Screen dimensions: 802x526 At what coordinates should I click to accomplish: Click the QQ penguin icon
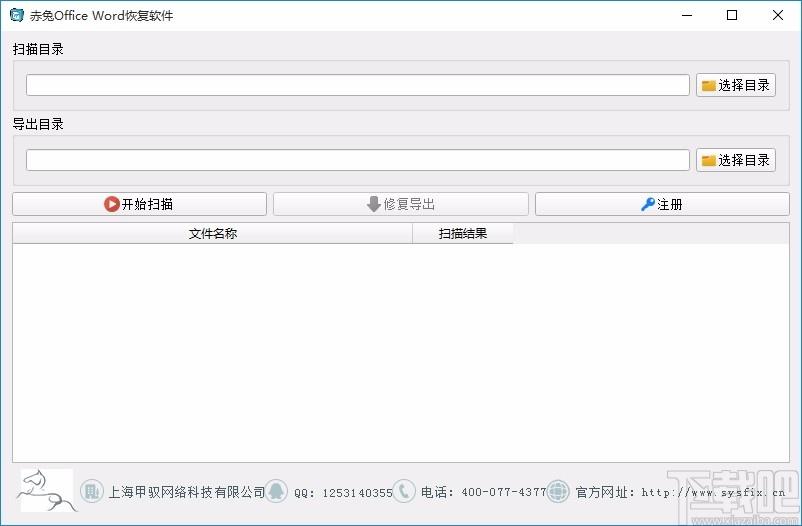click(276, 492)
